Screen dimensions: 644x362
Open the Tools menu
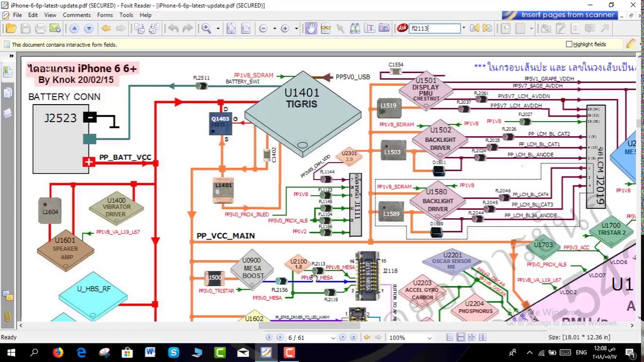[126, 15]
